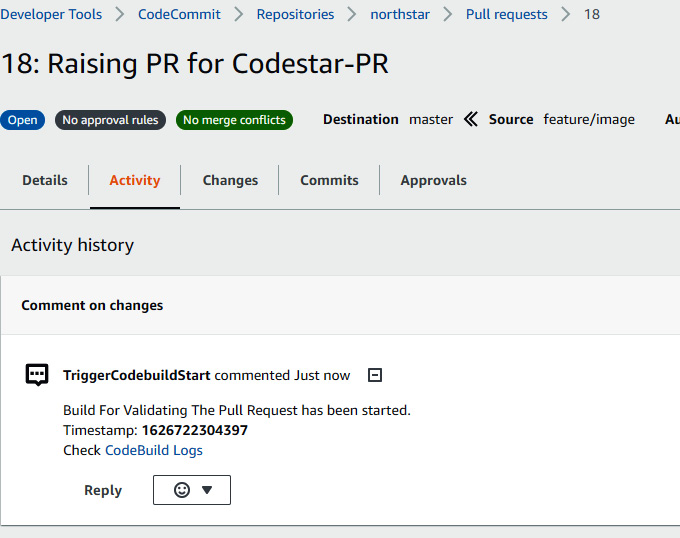Image resolution: width=680 pixels, height=538 pixels.
Task: Click the feature/image source branch name
Action: tap(589, 119)
